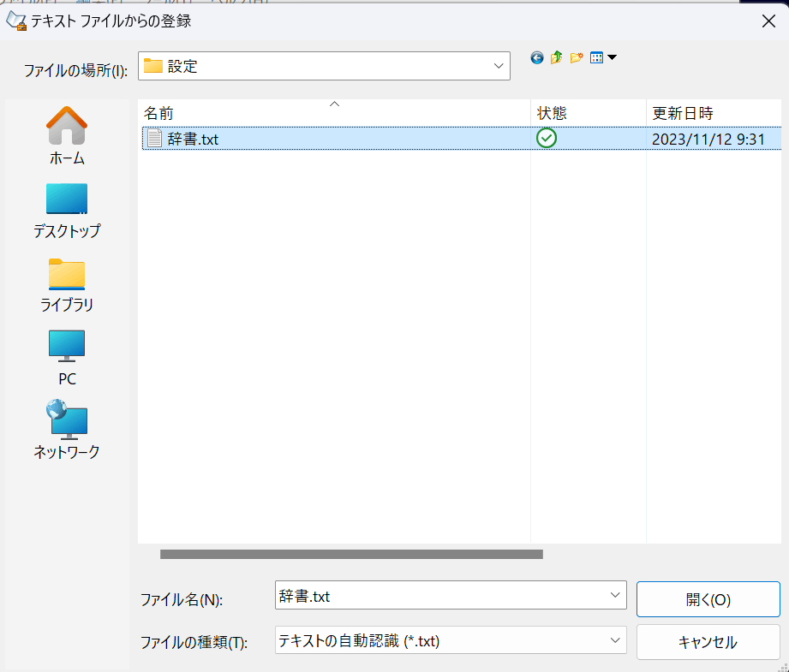The image size is (789, 672).
Task: Click the horizontal scrollbar of file list
Action: coord(351,555)
